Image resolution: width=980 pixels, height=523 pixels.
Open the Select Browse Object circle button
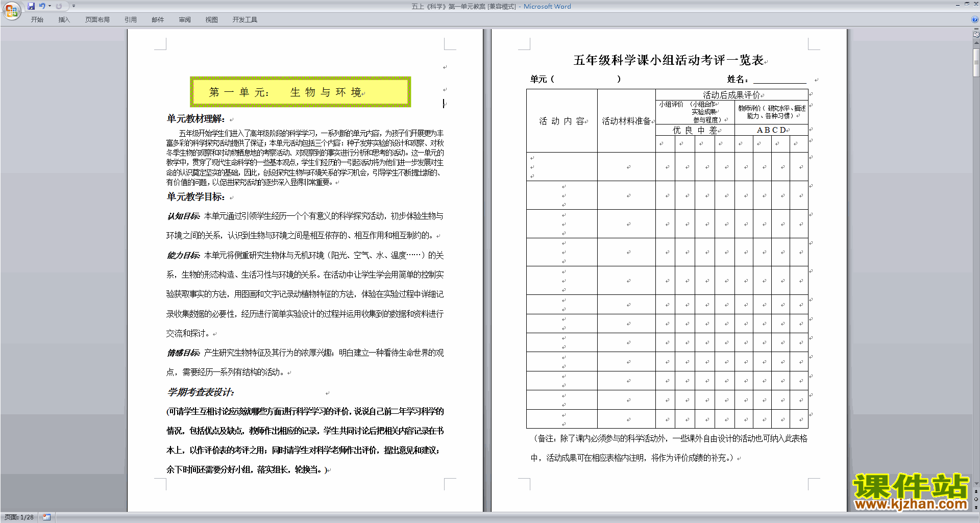click(x=976, y=499)
